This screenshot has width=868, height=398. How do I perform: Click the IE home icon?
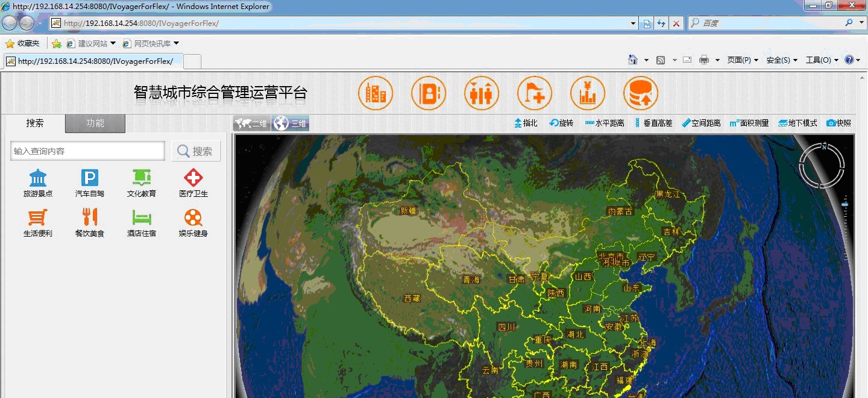(x=632, y=60)
